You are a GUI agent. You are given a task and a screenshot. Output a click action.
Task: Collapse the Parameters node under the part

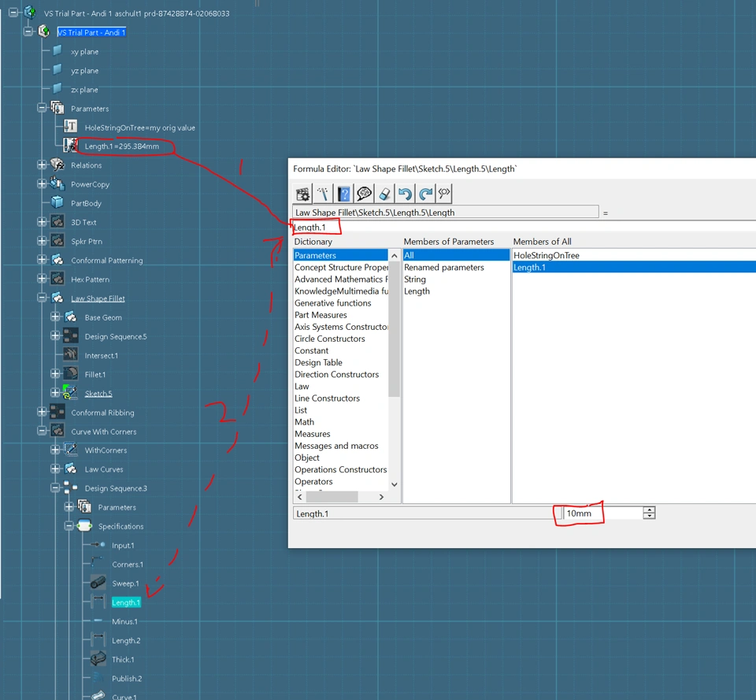[42, 108]
